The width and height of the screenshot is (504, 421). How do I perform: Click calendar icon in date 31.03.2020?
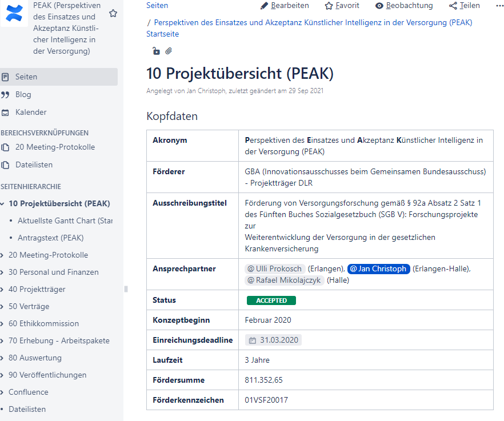pos(253,340)
